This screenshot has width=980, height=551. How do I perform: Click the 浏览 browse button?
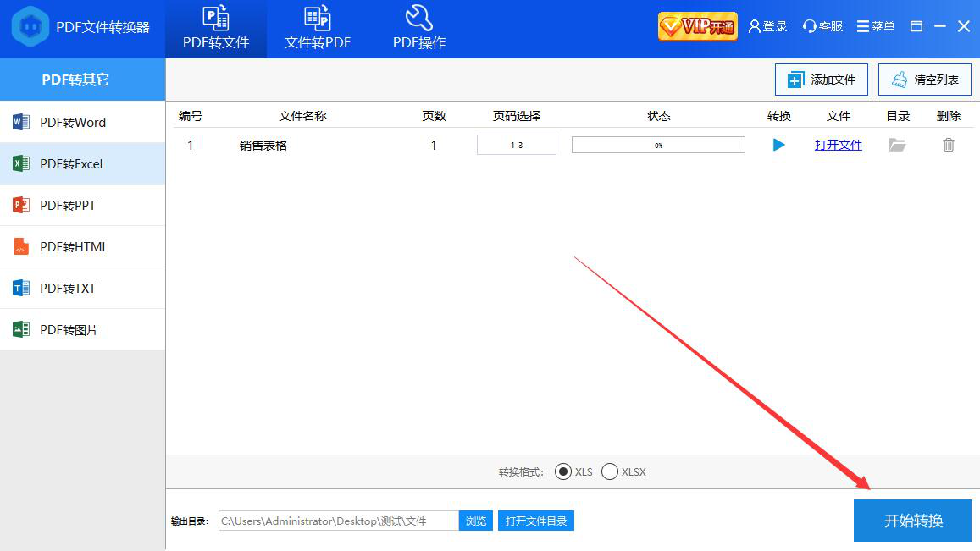[x=476, y=521]
